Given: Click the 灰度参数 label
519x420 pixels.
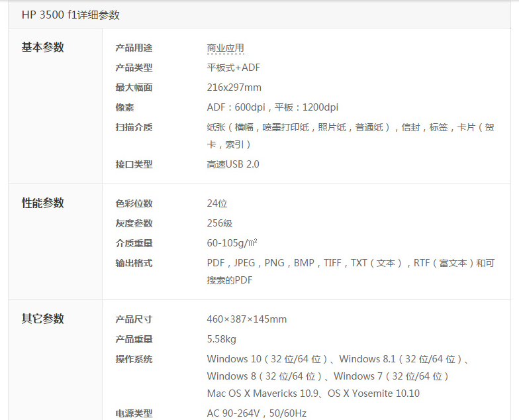Looking at the screenshot, I should pyautogui.click(x=134, y=224).
